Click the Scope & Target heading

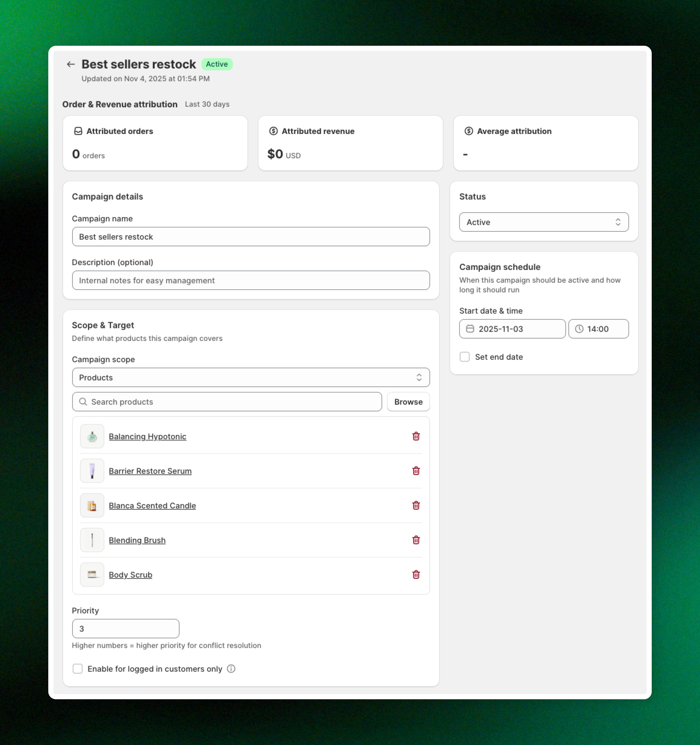[x=103, y=325]
